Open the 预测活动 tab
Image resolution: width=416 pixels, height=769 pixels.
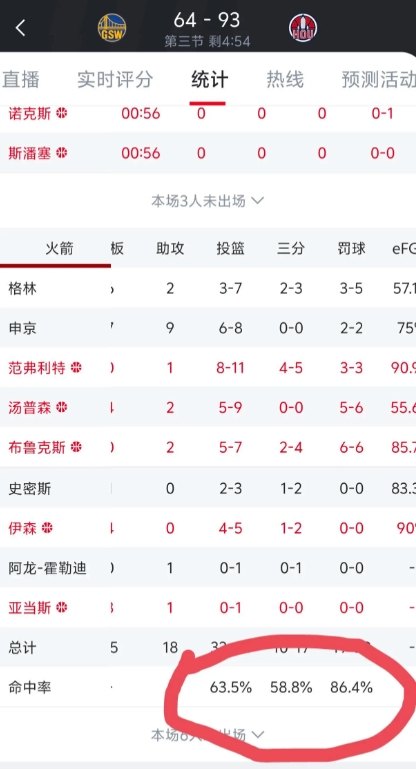click(x=379, y=79)
